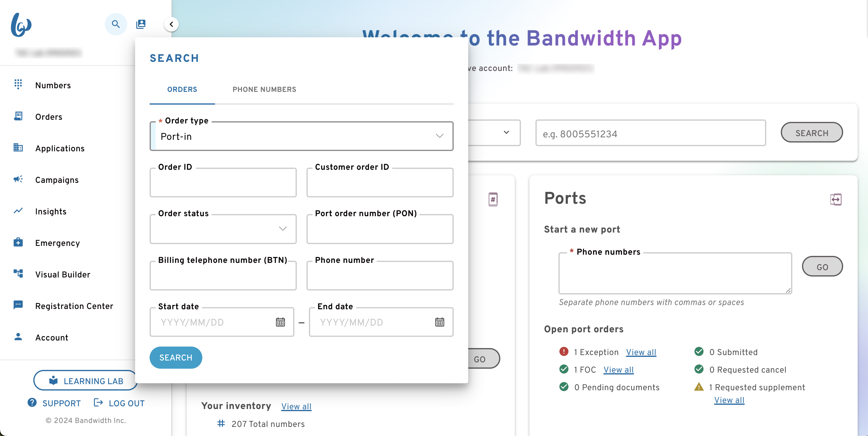Click the numbers card hash icon
Screen dimensions: 868x436
493,200
